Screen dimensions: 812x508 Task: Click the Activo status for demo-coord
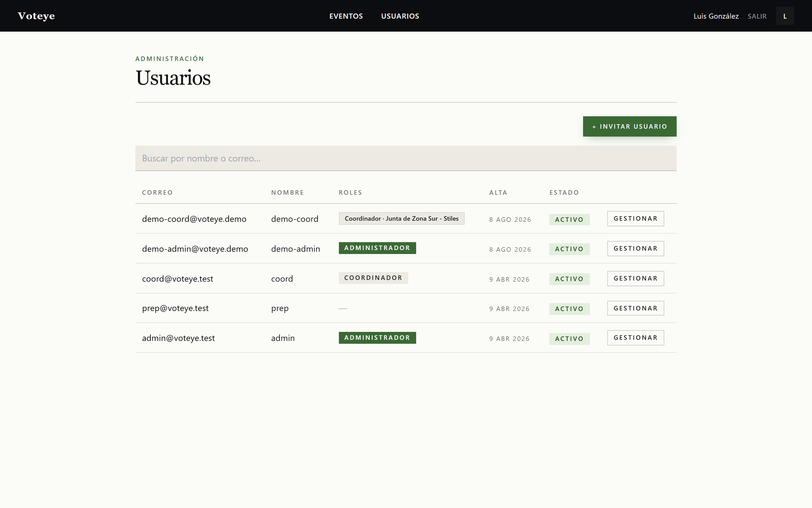[569, 219]
